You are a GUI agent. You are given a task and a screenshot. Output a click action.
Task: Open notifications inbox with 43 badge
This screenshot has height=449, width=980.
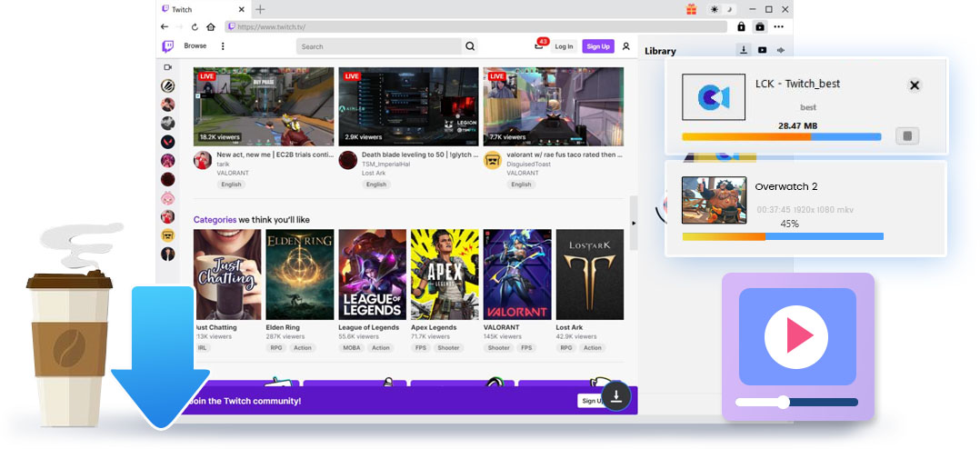click(539, 45)
